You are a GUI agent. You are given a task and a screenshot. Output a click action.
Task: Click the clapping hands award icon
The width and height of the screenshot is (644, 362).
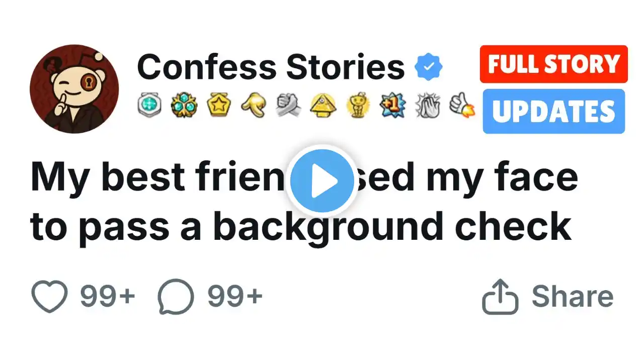427,106
